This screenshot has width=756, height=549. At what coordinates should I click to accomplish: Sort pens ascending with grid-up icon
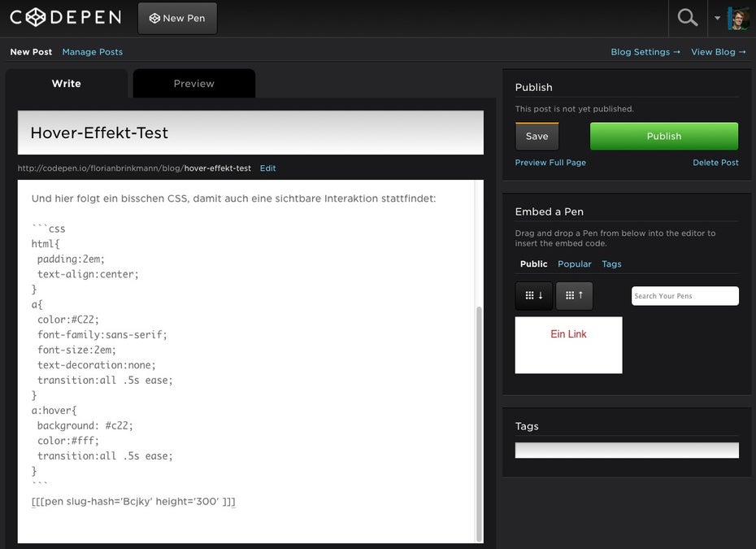pyautogui.click(x=574, y=295)
